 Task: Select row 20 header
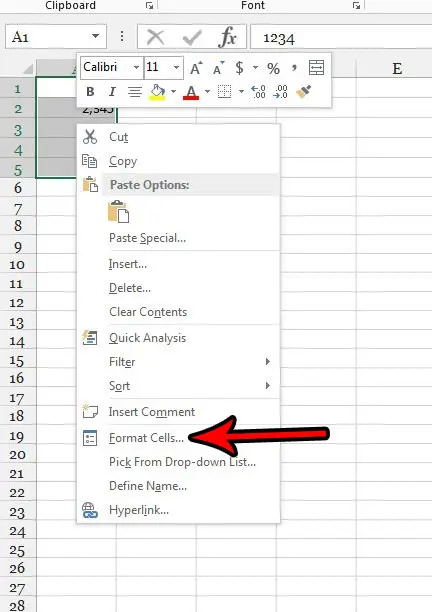click(18, 455)
